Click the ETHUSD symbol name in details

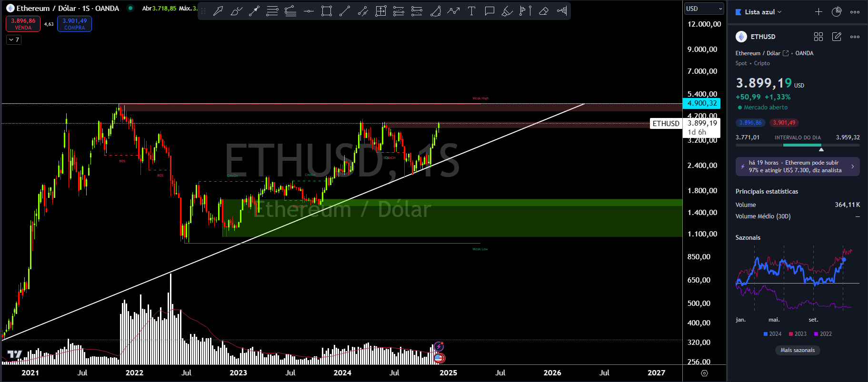(x=763, y=37)
